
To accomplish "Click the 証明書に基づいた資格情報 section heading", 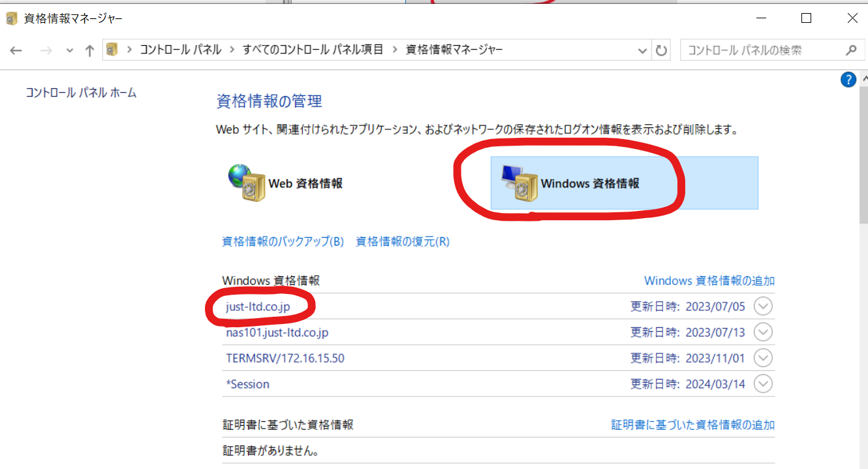I will [288, 425].
